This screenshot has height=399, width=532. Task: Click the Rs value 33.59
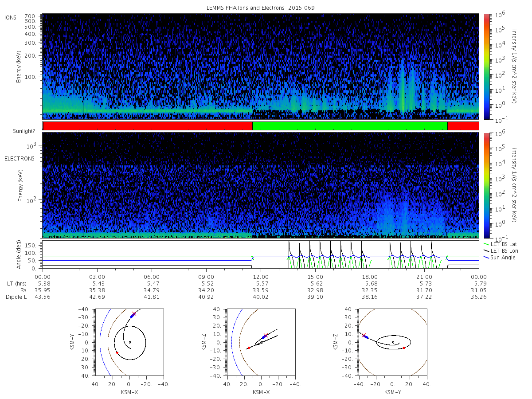(261, 290)
